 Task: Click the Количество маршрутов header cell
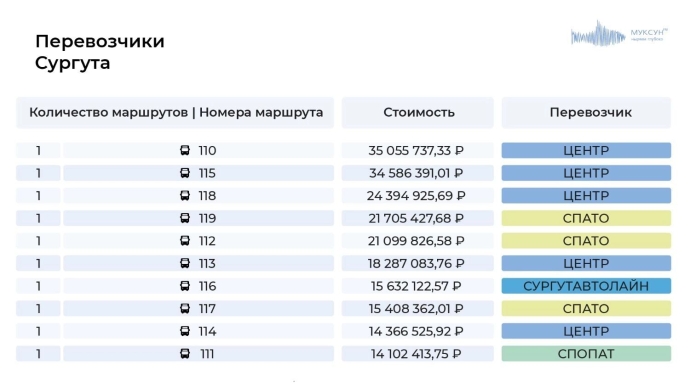[108, 113]
